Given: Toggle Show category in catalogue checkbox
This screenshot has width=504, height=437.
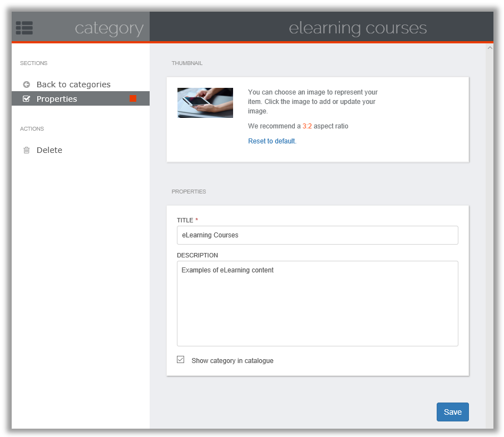Looking at the screenshot, I should point(181,360).
